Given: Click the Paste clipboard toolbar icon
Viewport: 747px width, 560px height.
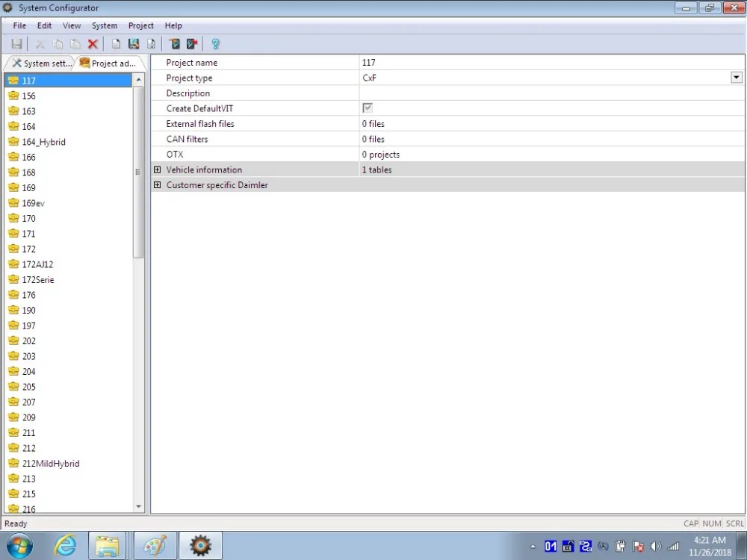Looking at the screenshot, I should 75,44.
